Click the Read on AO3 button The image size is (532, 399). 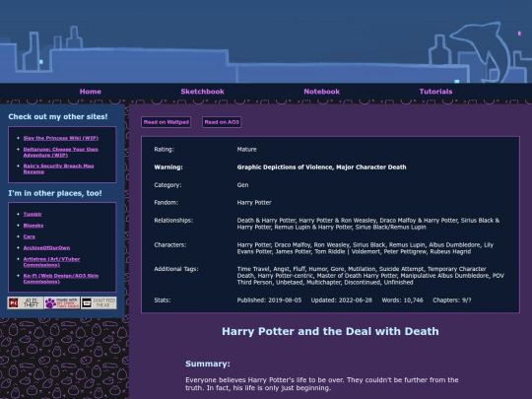coord(222,122)
